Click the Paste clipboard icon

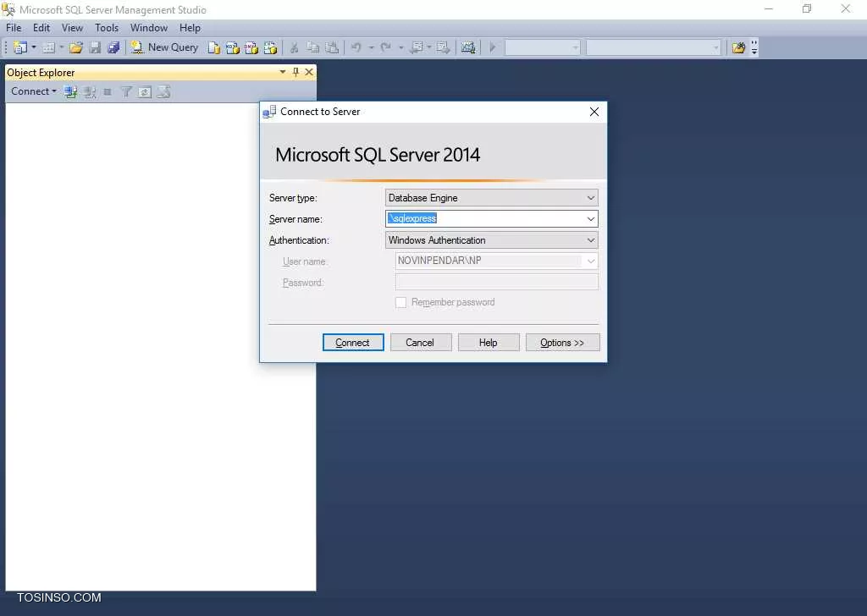[x=332, y=47]
